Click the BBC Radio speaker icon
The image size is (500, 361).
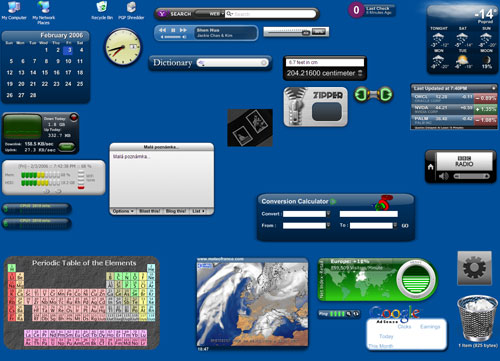(443, 176)
